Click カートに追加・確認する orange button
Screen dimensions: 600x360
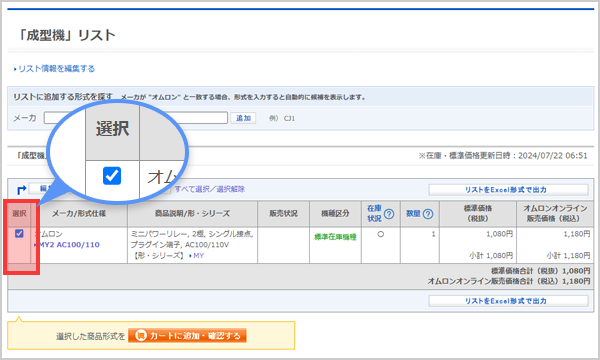(187, 336)
